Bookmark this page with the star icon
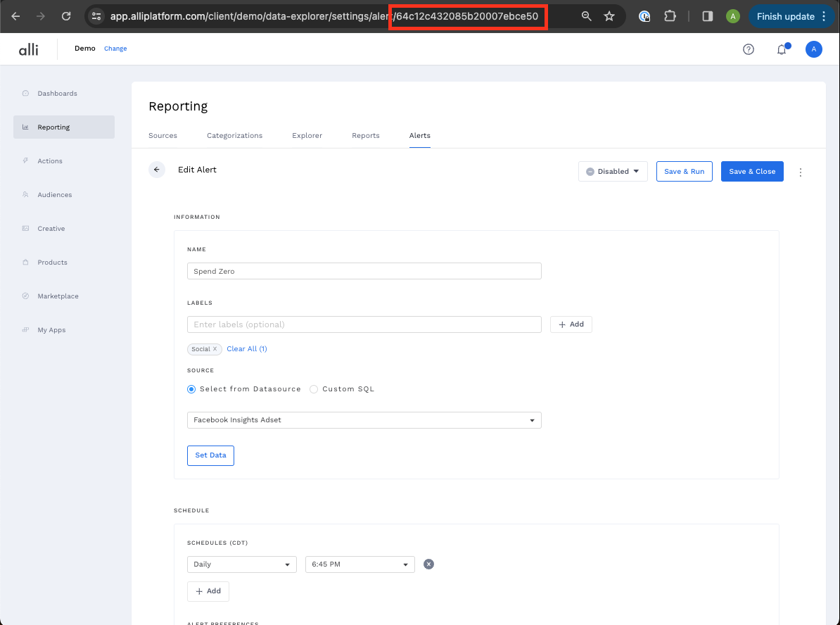The height and width of the screenshot is (625, 840). [609, 17]
